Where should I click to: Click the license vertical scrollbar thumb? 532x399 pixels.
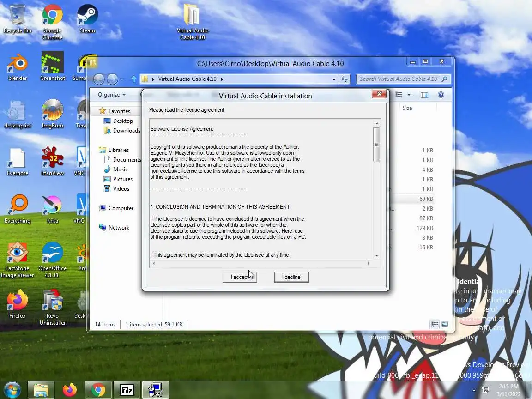pos(377,145)
